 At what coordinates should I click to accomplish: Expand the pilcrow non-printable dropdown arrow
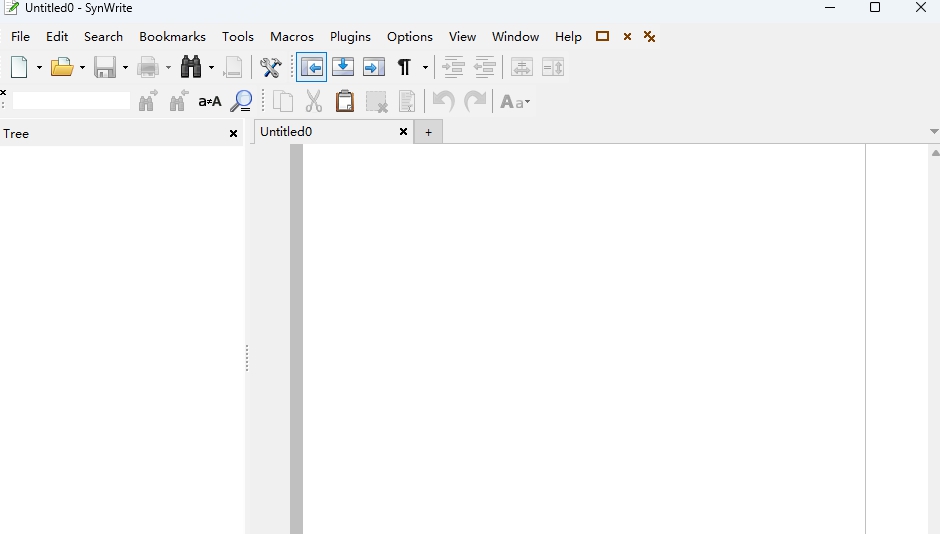[x=425, y=68]
